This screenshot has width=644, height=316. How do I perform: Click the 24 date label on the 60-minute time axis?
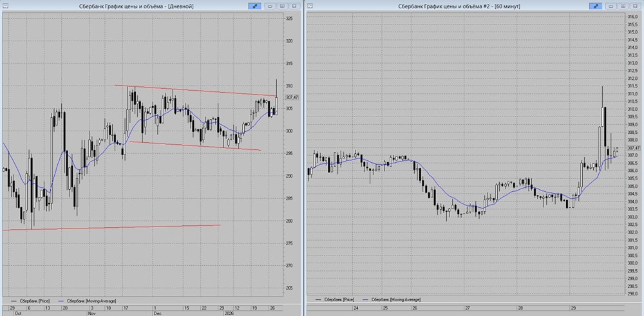click(x=355, y=308)
